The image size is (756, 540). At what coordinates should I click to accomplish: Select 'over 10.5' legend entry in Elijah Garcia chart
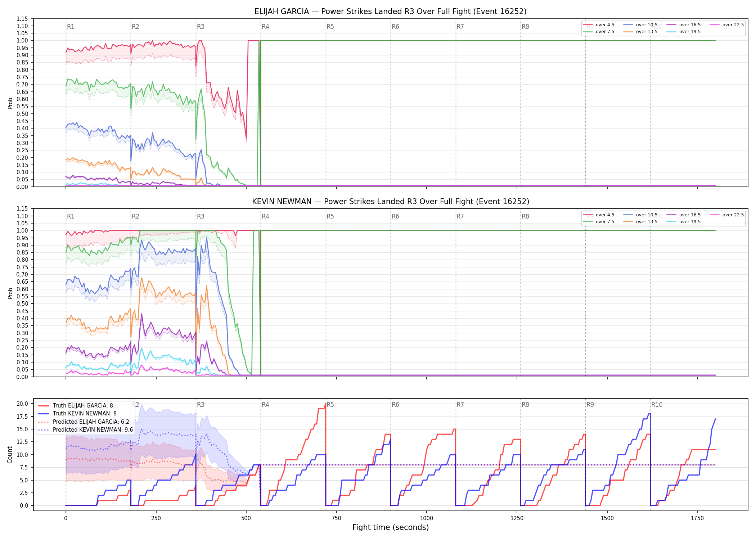[640, 25]
